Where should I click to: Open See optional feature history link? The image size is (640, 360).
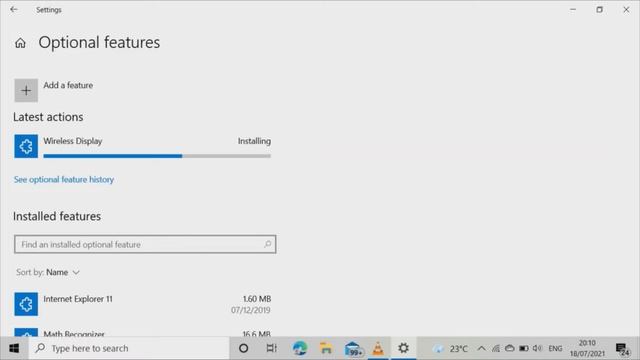click(64, 180)
